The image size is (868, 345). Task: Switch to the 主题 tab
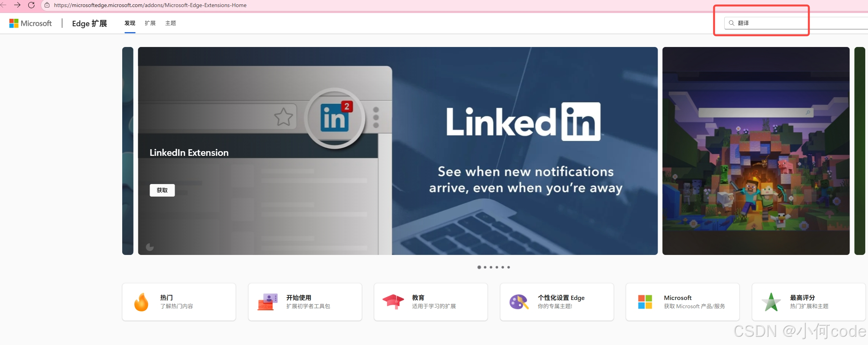point(170,23)
